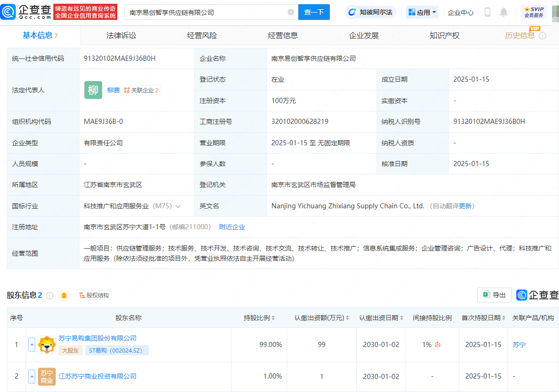Click the 组织机构代码 value MAE9J36B-0
The height and width of the screenshot is (392, 559).
pos(103,122)
